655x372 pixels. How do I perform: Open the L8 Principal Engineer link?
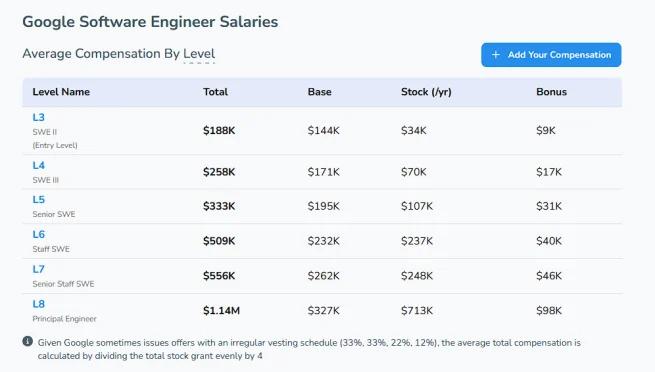38,304
